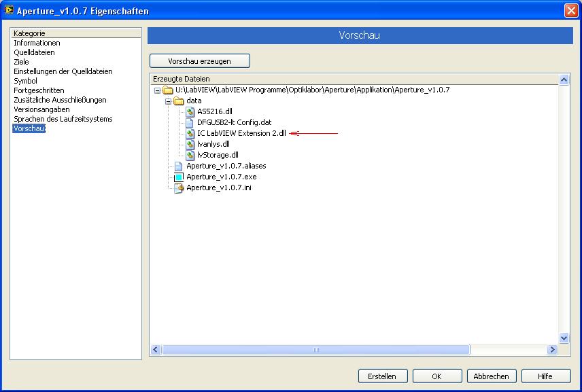Screen dimensions: 582x392
Task: Select the Aperture_v1.0.7.aliases file name
Action: pos(226,166)
